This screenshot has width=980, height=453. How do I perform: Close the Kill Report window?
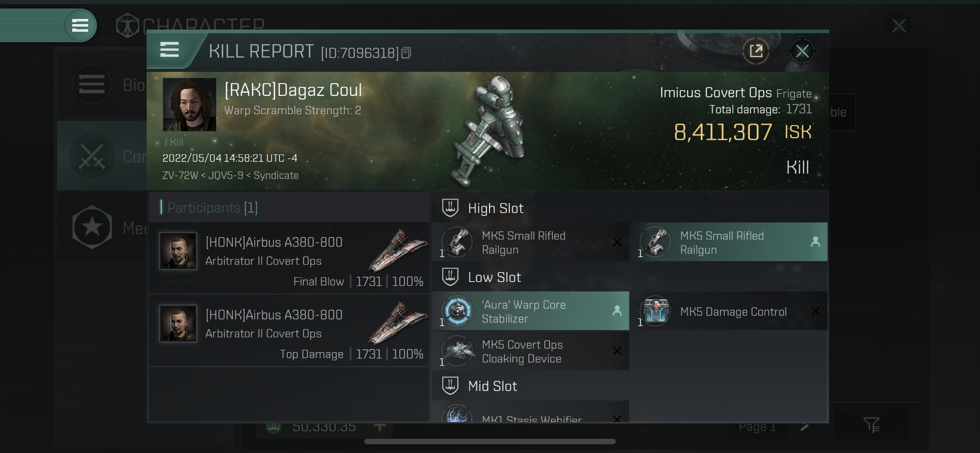pos(802,51)
